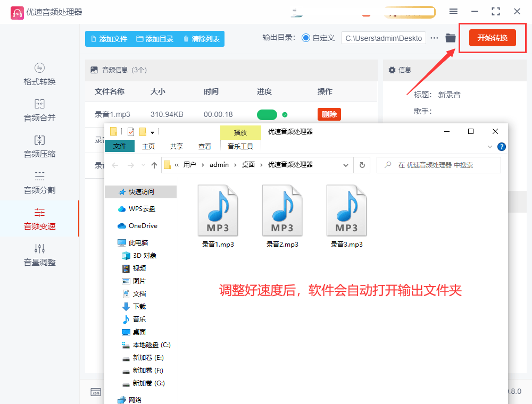This screenshot has width=532, height=404.
Task: Select the 自定义 output directory radio button
Action: 306,38
